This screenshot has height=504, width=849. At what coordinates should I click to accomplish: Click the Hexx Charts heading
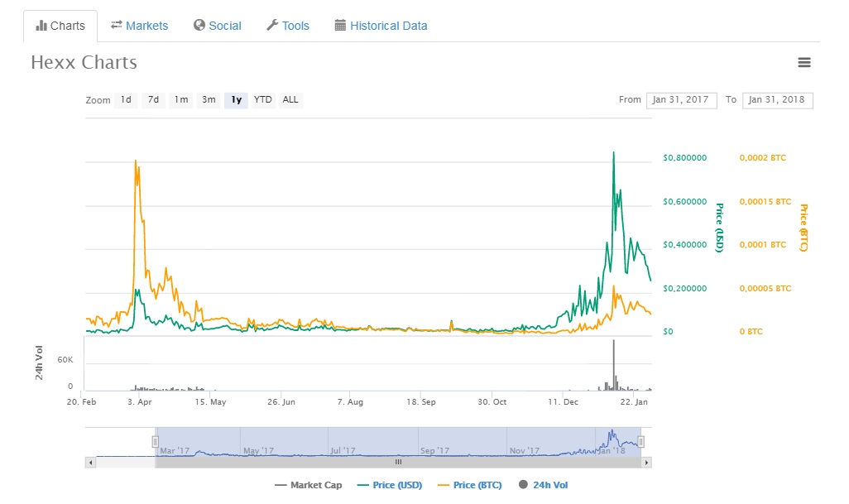pos(84,62)
